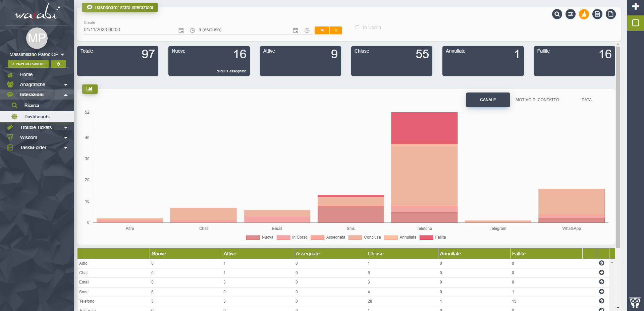This screenshot has width=644, height=311.
Task: Click the green power button under the username
Action: [x=58, y=64]
